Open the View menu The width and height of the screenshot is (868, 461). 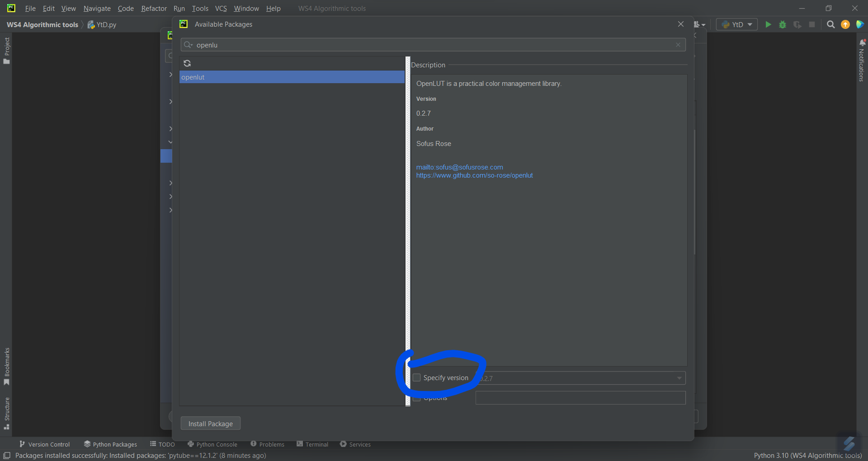(69, 9)
